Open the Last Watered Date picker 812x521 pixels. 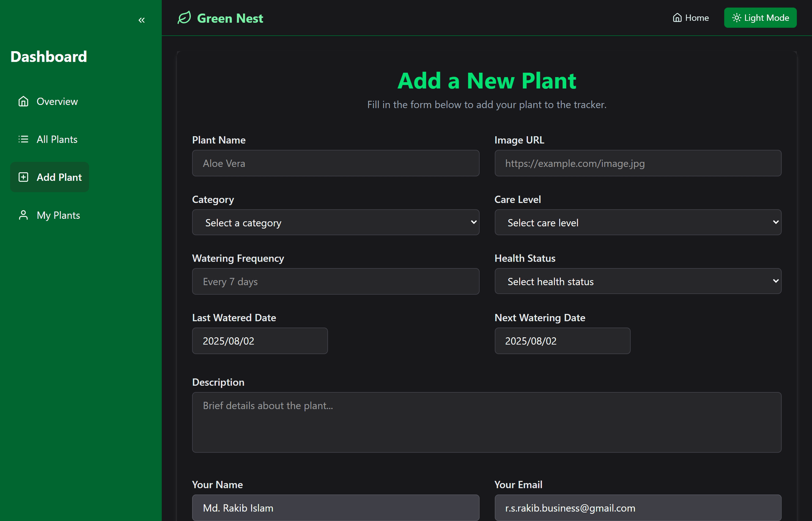260,341
